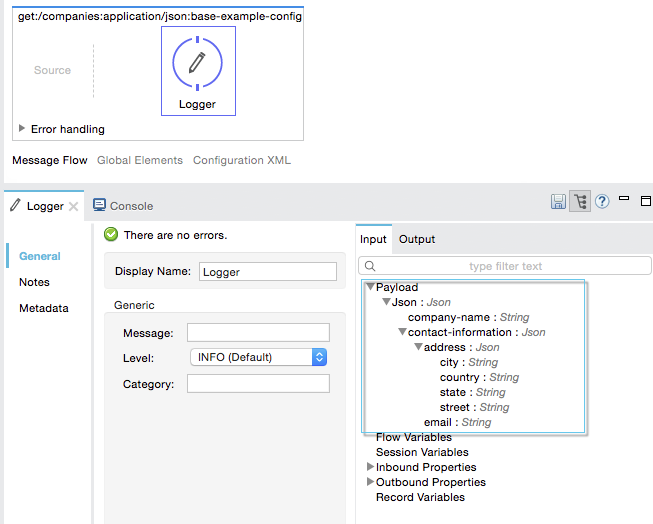Click the search magnifier in the filter box
The image size is (653, 524).
point(370,266)
